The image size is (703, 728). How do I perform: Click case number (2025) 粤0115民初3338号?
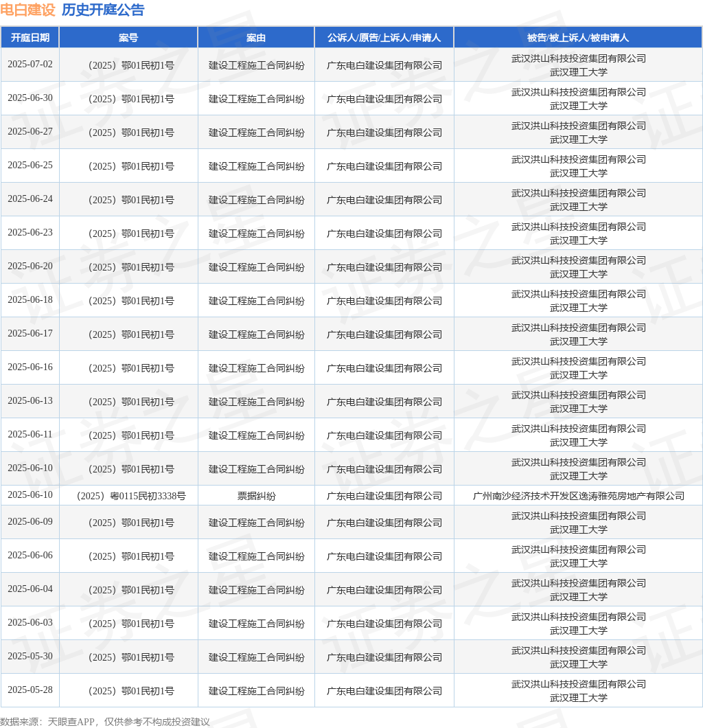(130, 496)
